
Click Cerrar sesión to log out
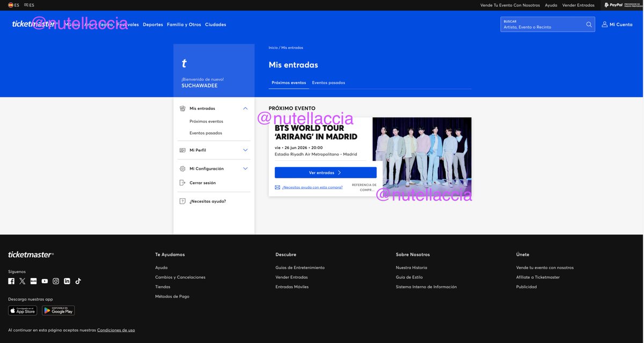pyautogui.click(x=202, y=183)
